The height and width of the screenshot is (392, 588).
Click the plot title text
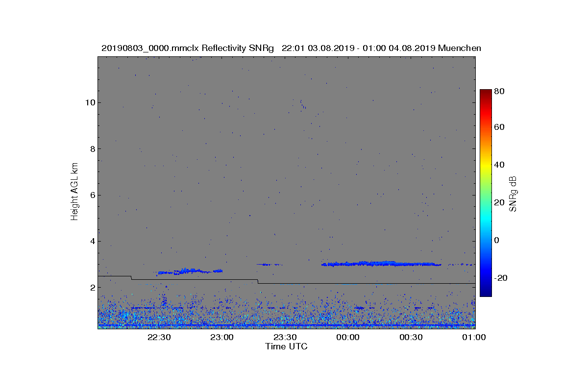[x=291, y=48]
